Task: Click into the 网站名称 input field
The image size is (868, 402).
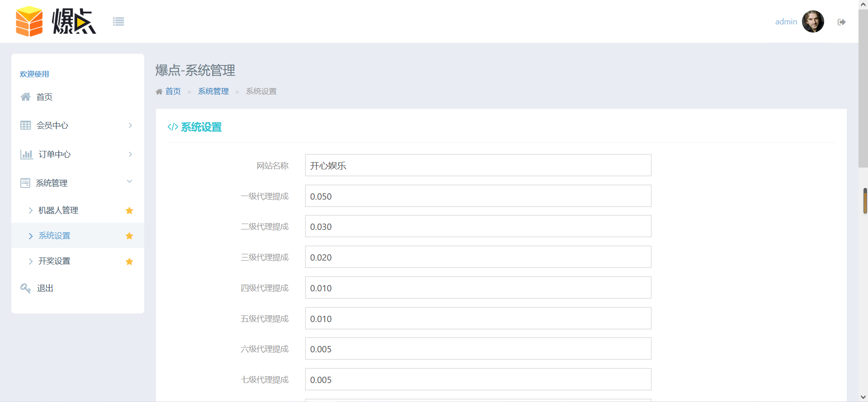Action: 478,165
